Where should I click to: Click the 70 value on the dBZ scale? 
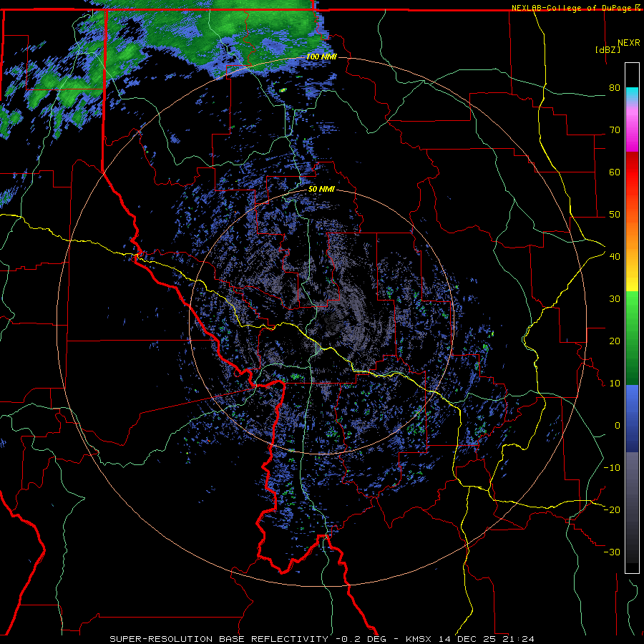(615, 130)
